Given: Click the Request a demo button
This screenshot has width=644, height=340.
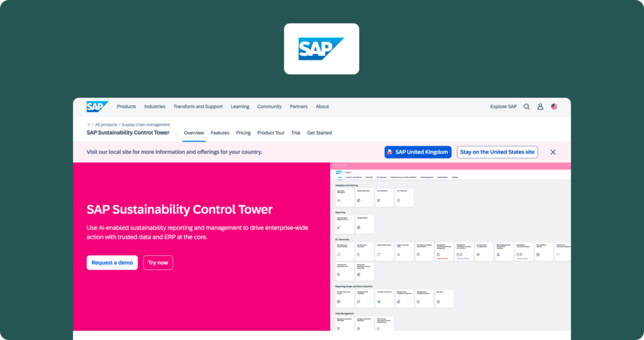Looking at the screenshot, I should coord(112,263).
